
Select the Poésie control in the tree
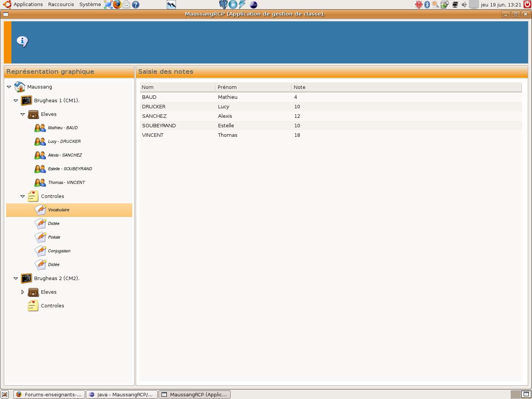(x=54, y=237)
